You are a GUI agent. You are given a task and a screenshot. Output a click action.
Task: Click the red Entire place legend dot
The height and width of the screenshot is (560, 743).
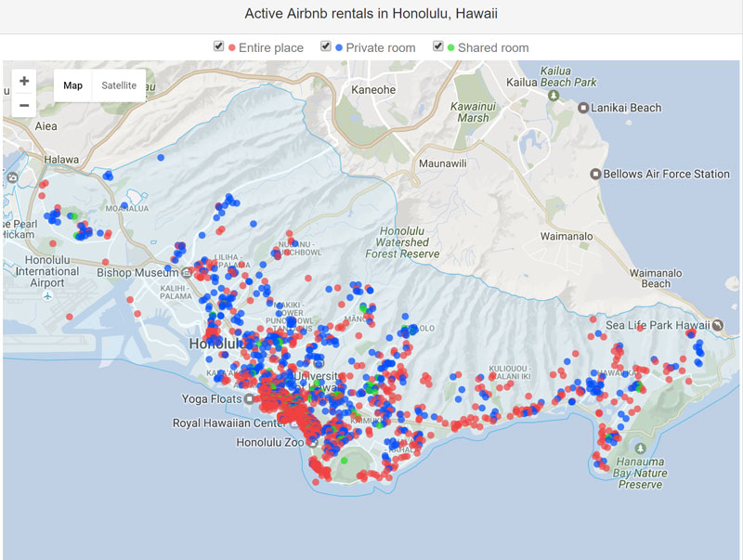point(231,48)
